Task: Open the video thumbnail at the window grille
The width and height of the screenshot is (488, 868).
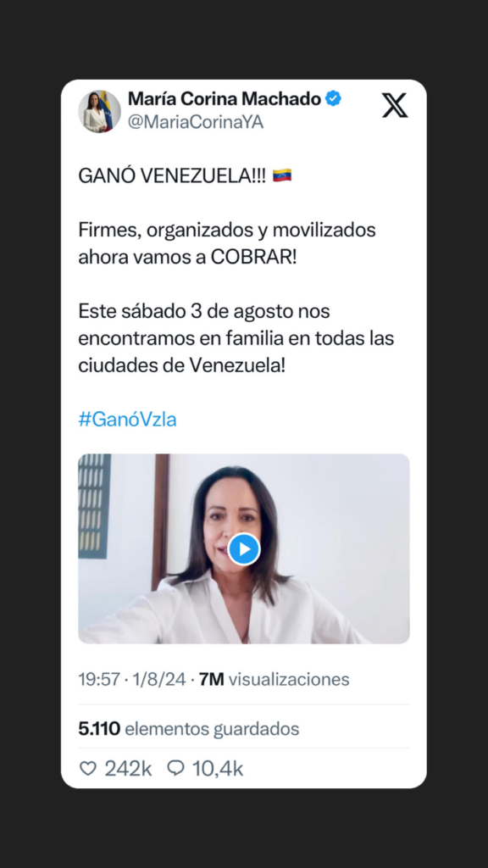Action: point(95,506)
